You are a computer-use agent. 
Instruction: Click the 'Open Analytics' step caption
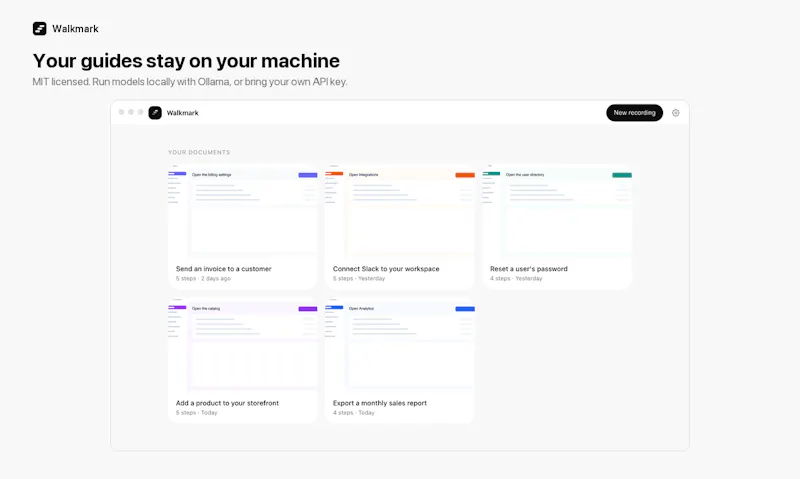361,309
